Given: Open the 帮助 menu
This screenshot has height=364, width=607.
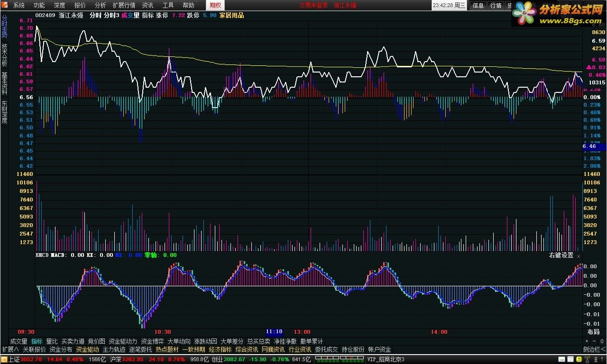Looking at the screenshot, I should [x=188, y=6].
